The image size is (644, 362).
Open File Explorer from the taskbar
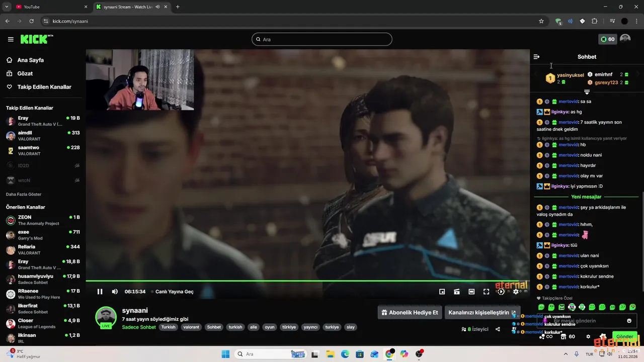click(x=330, y=354)
